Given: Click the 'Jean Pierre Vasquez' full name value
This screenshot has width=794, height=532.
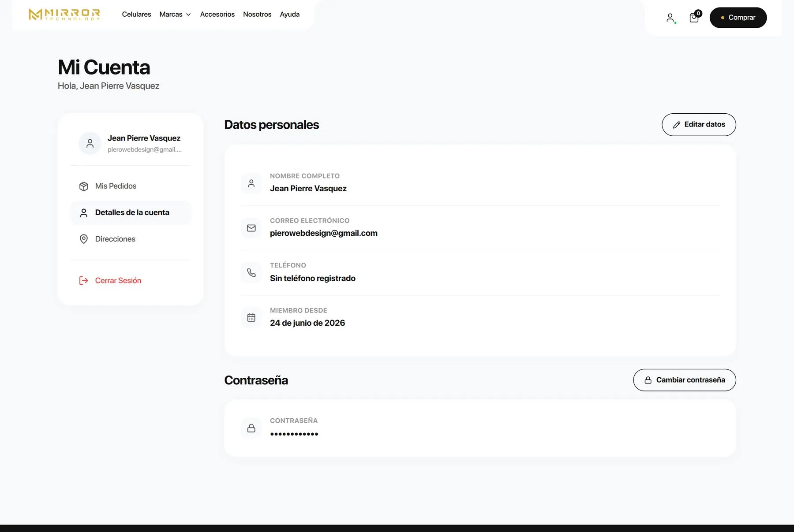Looking at the screenshot, I should 308,189.
